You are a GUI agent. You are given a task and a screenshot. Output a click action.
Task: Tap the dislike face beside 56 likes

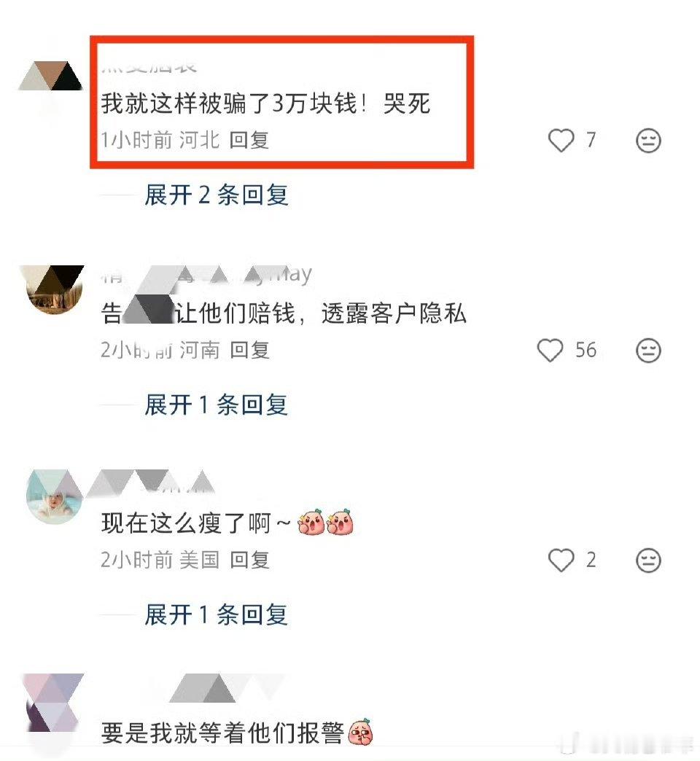[x=648, y=350]
